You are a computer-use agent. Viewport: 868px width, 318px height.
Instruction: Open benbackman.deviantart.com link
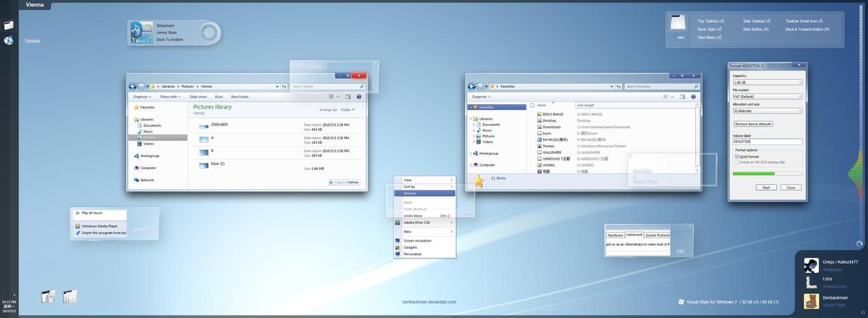pos(429,302)
